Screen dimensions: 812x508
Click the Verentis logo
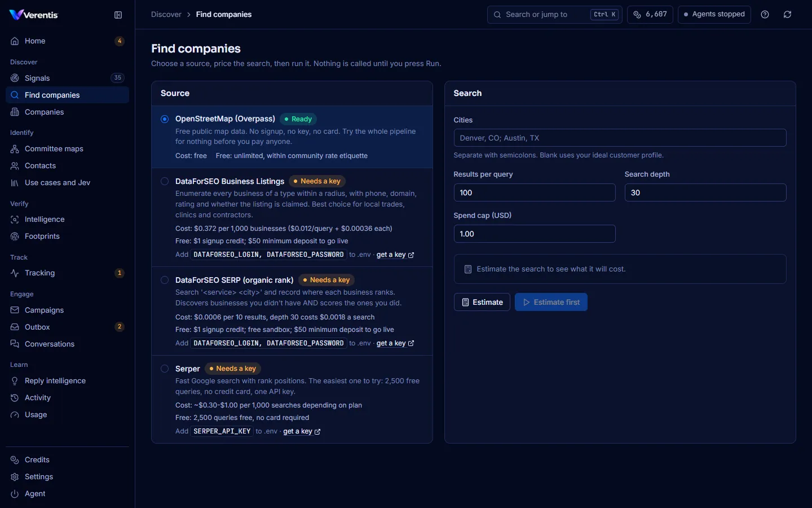tap(34, 15)
